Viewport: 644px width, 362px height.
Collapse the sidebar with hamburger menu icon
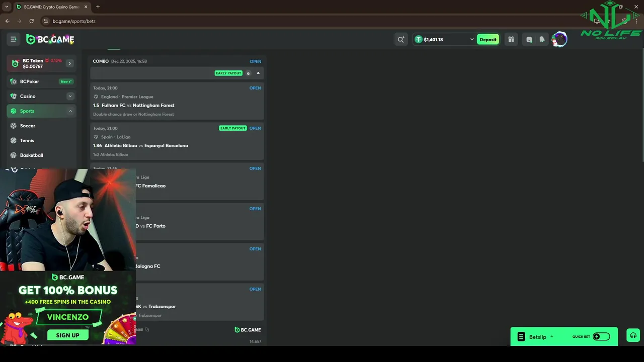[14, 39]
